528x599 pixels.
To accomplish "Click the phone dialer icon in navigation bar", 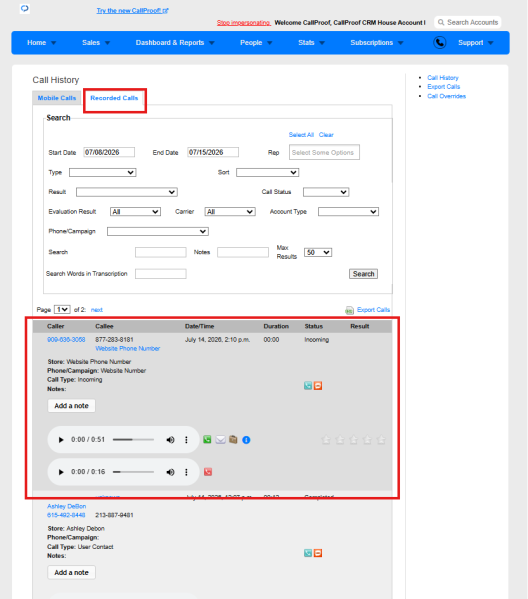I will tap(440, 42).
